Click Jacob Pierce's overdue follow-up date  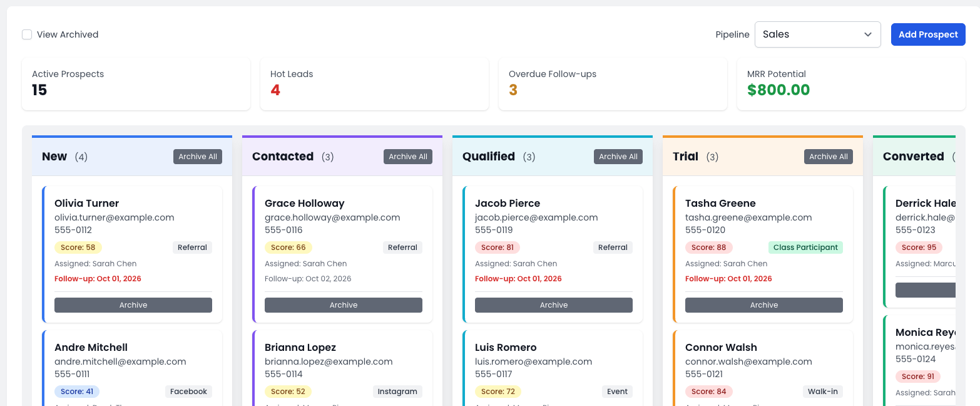(518, 279)
